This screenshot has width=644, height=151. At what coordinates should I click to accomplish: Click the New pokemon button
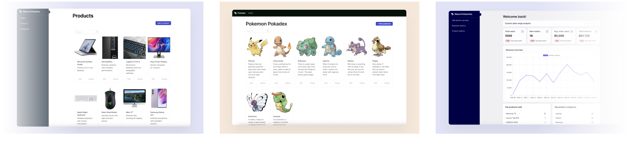click(x=384, y=24)
